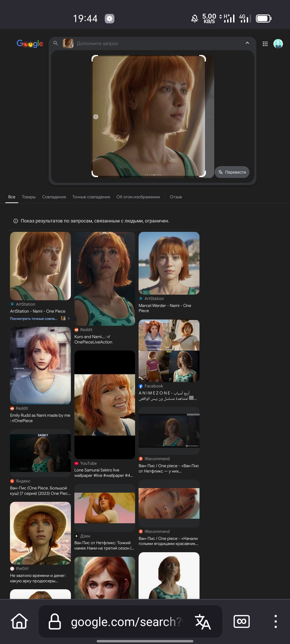Viewport: 290px width, 644px height.
Task: Tap the lock site-info icon in address bar
Action: [x=55, y=621]
